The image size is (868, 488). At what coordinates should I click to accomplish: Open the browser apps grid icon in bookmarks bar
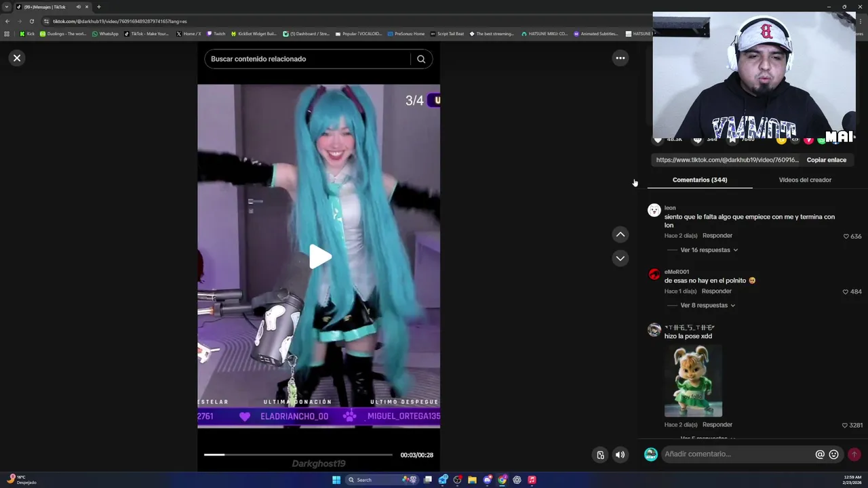coord(7,34)
